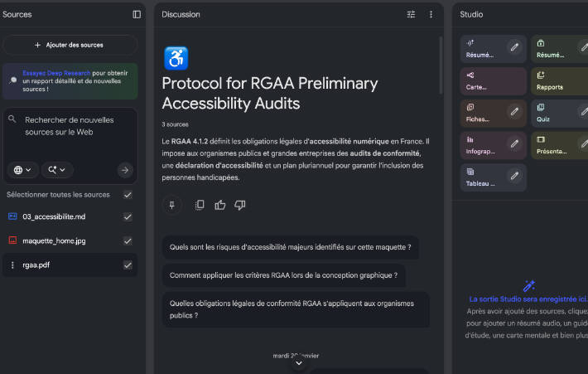The image size is (588, 374).
Task: Give a thumbs up to the summary
Action: 219,205
